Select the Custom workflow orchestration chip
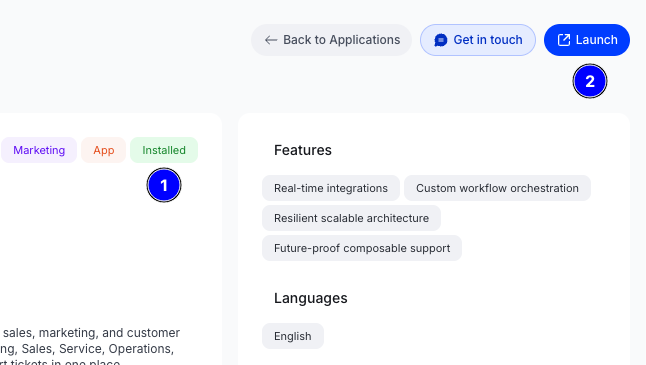 (x=497, y=188)
